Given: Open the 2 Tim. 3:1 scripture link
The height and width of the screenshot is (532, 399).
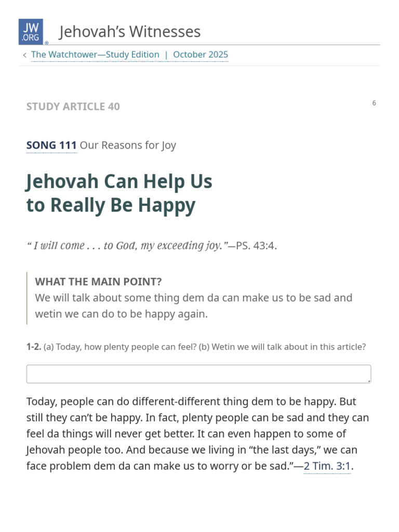Looking at the screenshot, I should 327,466.
